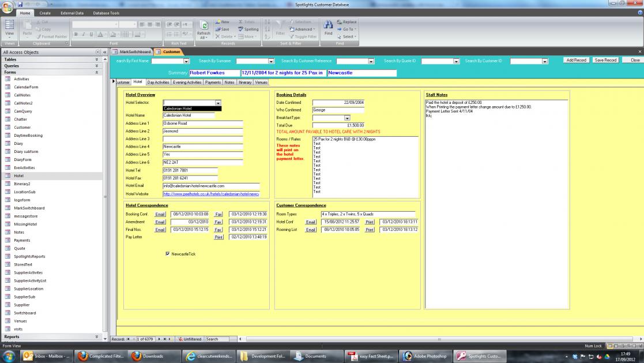Click the Hotel Email input field
Screen dimensions: 644x363
pyautogui.click(x=211, y=186)
